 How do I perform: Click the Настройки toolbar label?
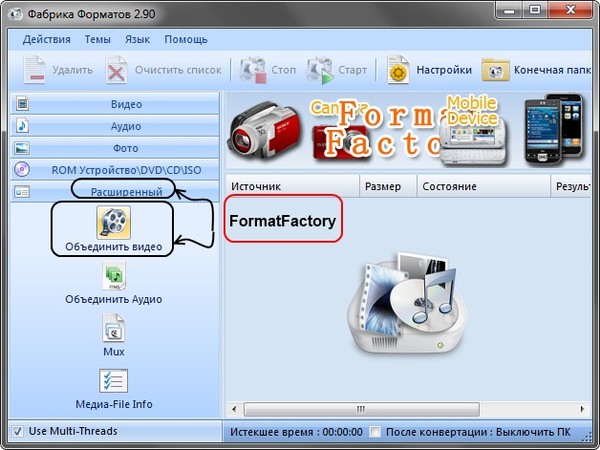click(444, 70)
